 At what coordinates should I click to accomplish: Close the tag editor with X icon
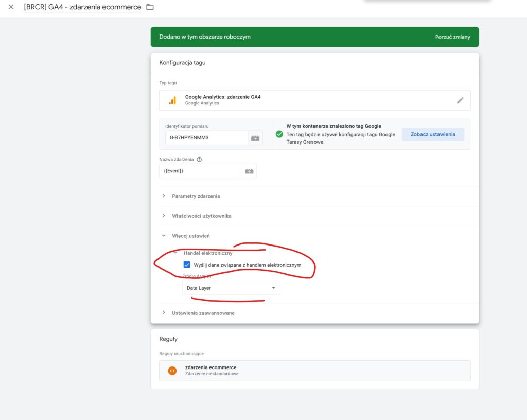(x=11, y=7)
